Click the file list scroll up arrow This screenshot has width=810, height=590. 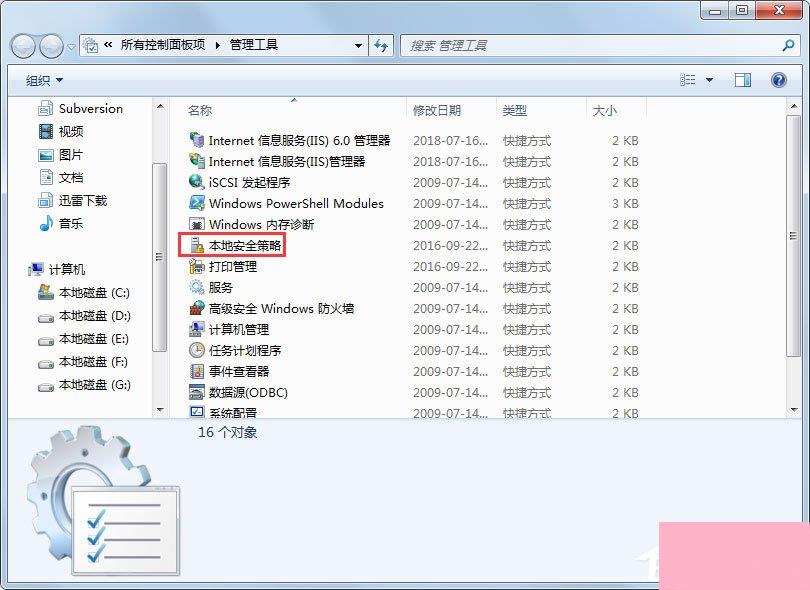point(793,106)
